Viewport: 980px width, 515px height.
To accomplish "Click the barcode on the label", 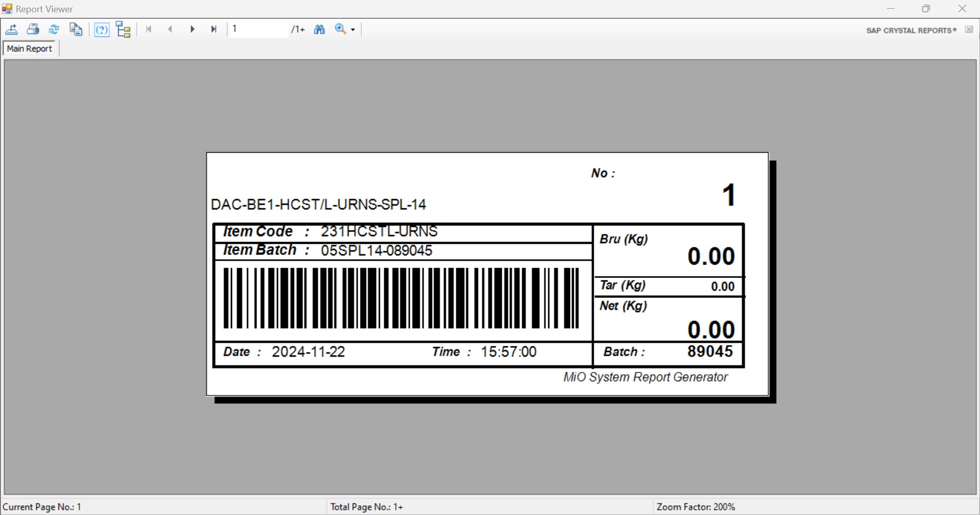I will click(402, 298).
